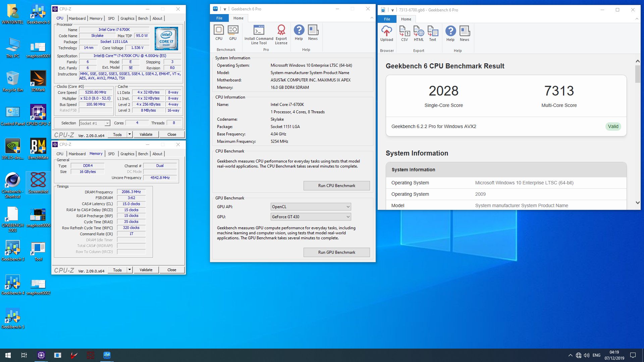This screenshot has width=644, height=362.
Task: Click the ENG language indicator
Action: 596,355
